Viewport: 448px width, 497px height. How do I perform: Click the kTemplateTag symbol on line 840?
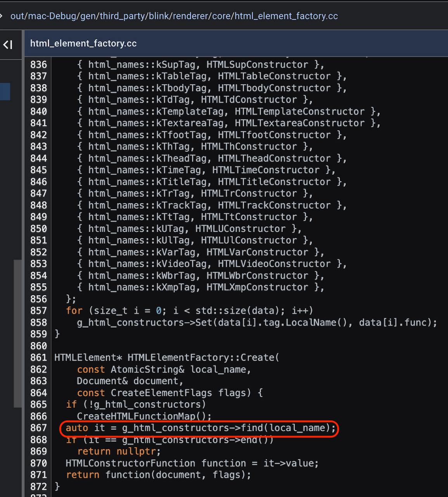click(x=190, y=111)
